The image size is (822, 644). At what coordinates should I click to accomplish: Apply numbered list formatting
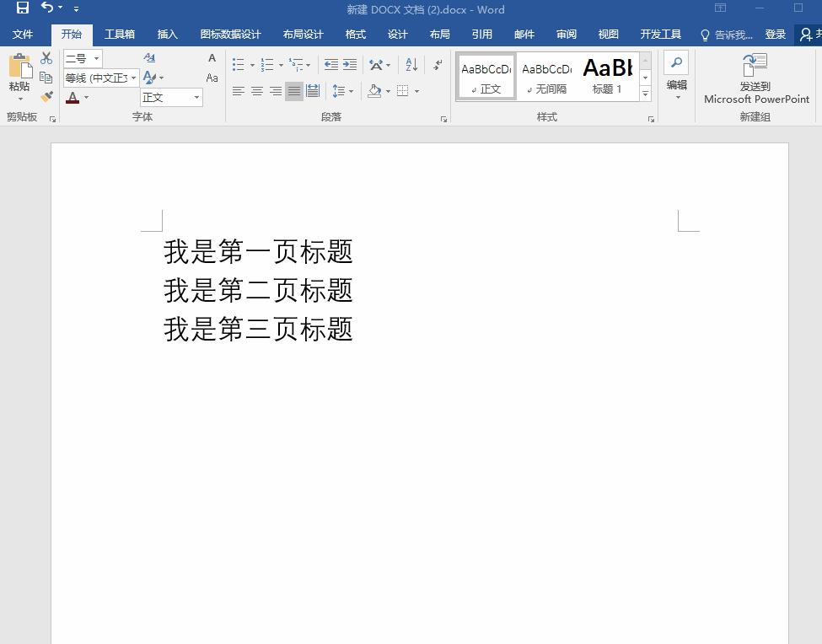[x=267, y=64]
